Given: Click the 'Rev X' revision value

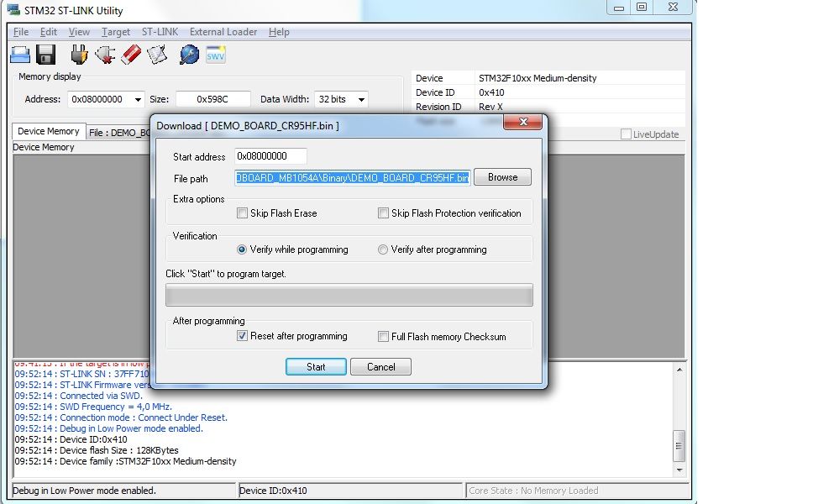Looking at the screenshot, I should coord(490,107).
